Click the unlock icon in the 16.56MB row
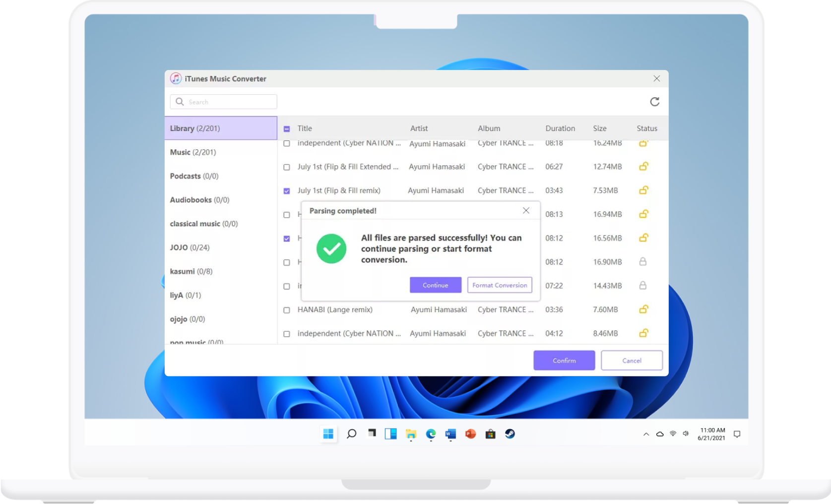The height and width of the screenshot is (504, 831). point(643,238)
